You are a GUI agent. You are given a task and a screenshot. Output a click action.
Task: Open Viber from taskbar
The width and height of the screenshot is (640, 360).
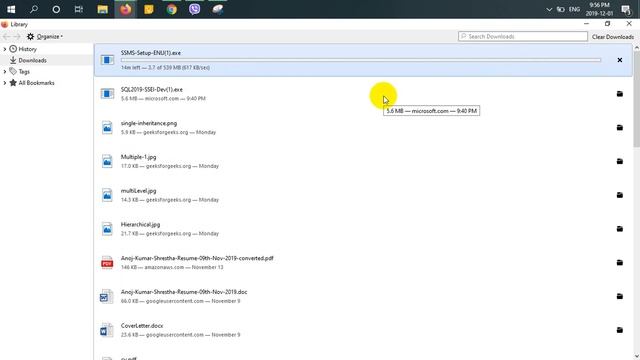195,9
